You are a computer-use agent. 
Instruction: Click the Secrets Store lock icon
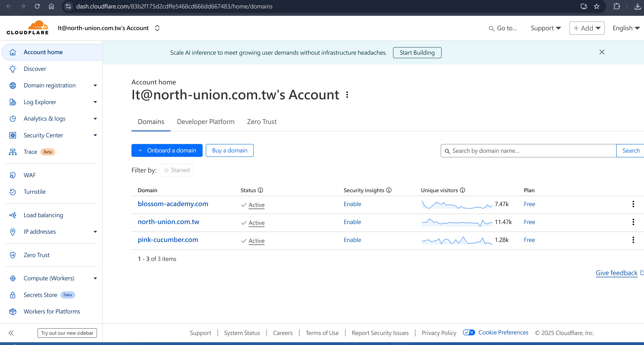tap(13, 295)
